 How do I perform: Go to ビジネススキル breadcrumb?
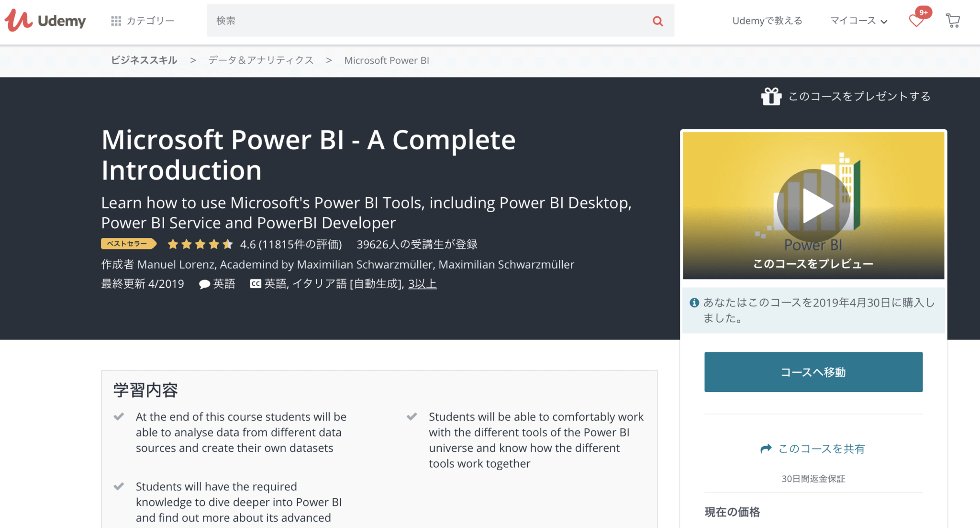144,60
